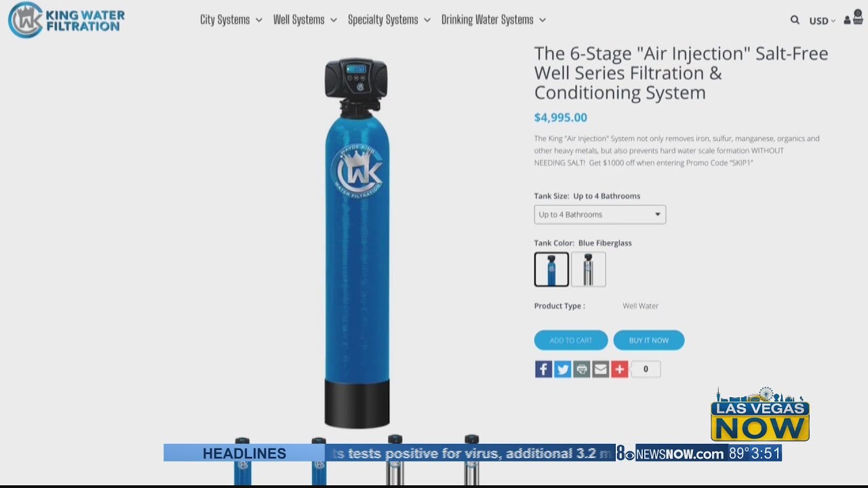Viewport: 868px width, 488px height.
Task: Share product on Facebook
Action: tap(543, 369)
